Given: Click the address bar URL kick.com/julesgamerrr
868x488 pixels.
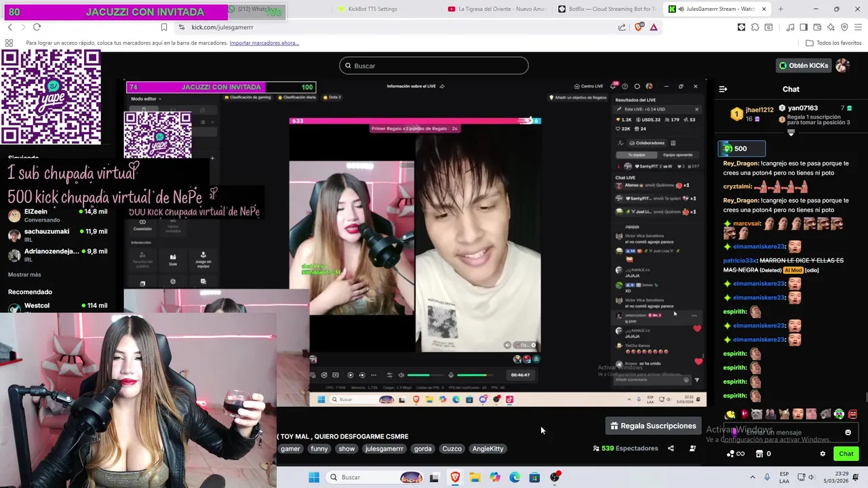Looking at the screenshot, I should click(222, 27).
